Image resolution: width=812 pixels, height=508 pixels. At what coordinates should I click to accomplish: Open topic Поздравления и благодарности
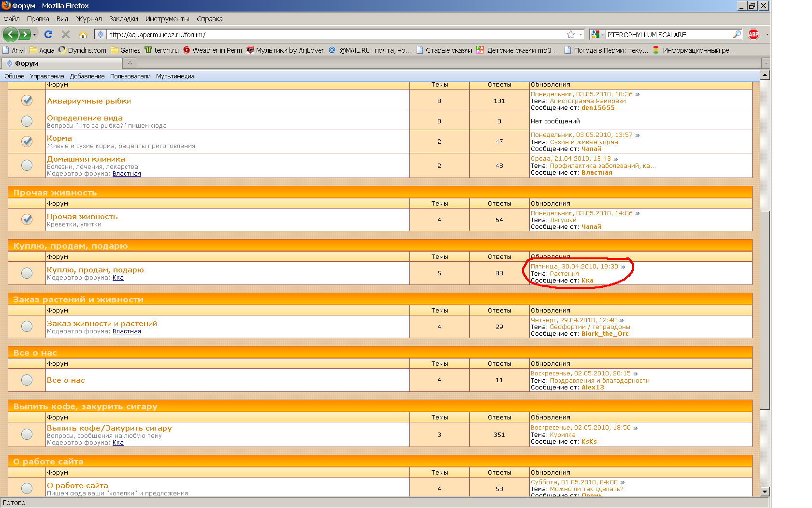[x=599, y=380]
